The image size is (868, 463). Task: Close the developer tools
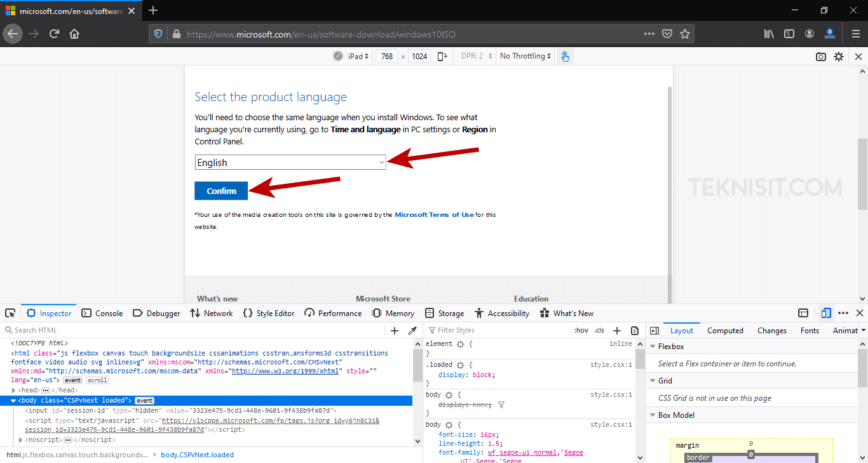(859, 313)
